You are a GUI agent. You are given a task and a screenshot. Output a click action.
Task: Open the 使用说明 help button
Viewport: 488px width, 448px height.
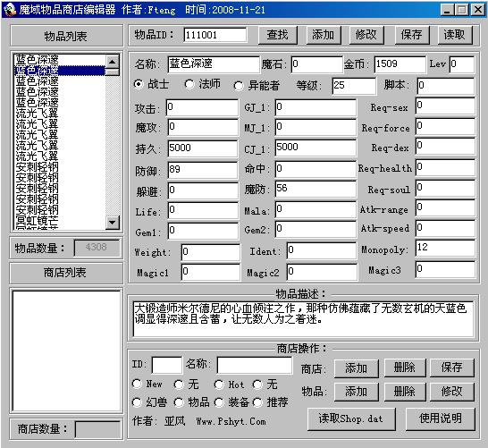pos(441,419)
